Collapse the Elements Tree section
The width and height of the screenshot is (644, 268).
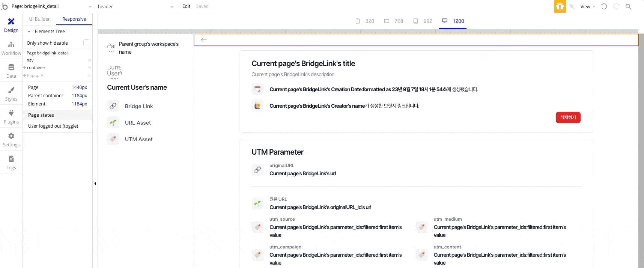[29, 32]
